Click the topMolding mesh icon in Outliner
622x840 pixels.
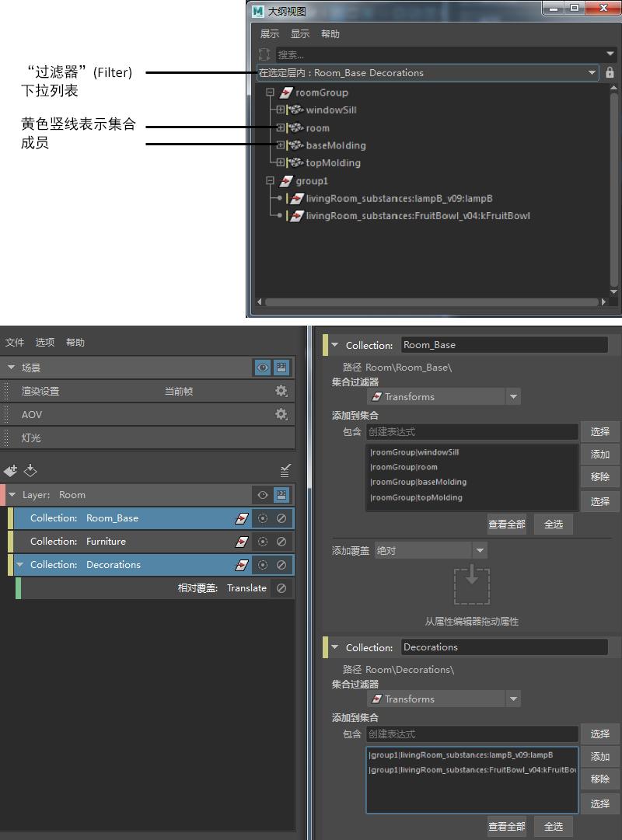[x=296, y=162]
